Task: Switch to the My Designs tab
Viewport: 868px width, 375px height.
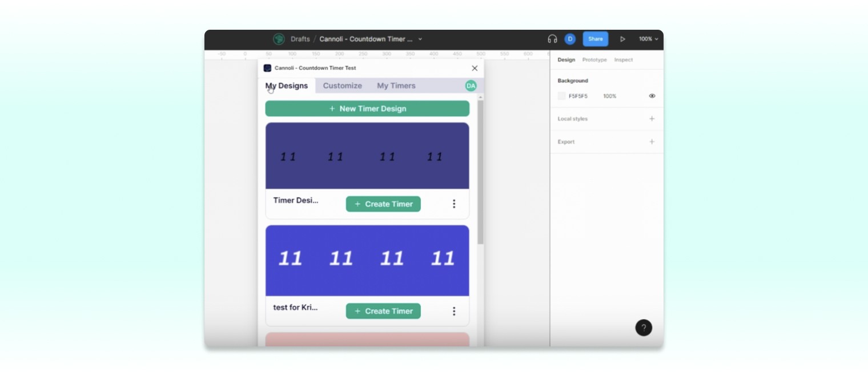Action: click(287, 86)
